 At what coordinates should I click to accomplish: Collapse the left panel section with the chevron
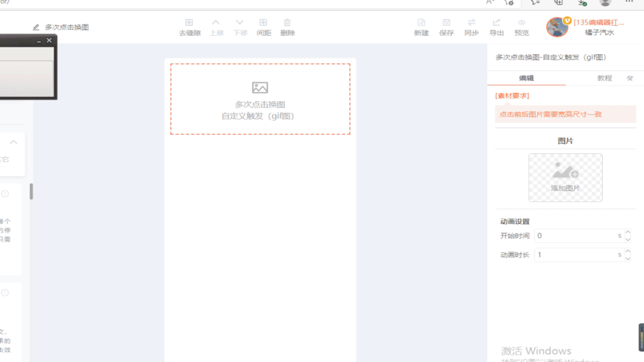coord(13,142)
